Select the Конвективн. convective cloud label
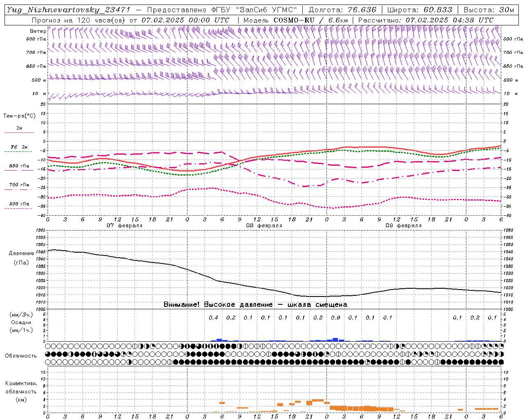This screenshot has width=525, height=420. tap(21, 383)
